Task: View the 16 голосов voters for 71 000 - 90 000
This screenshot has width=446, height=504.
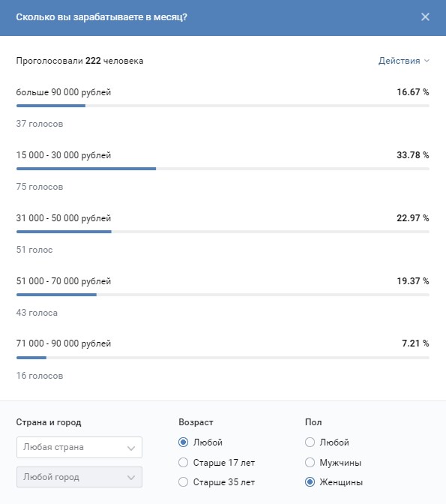Action: pyautogui.click(x=40, y=376)
